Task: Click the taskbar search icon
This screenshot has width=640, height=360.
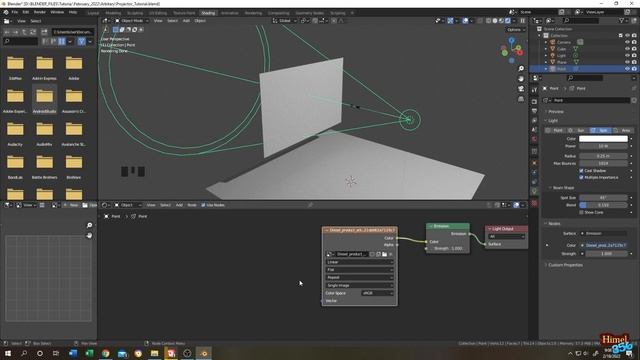Action: point(24,353)
